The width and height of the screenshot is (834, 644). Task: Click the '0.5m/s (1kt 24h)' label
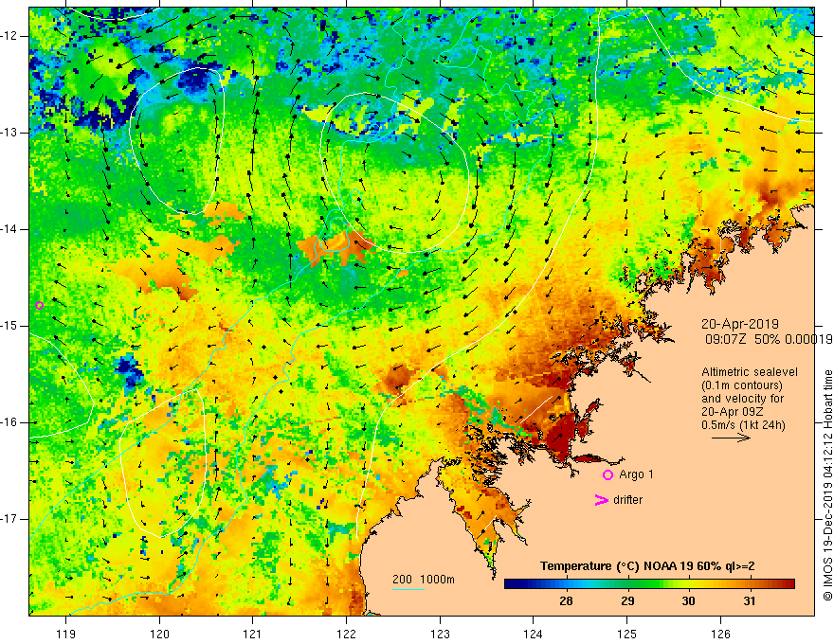743,424
